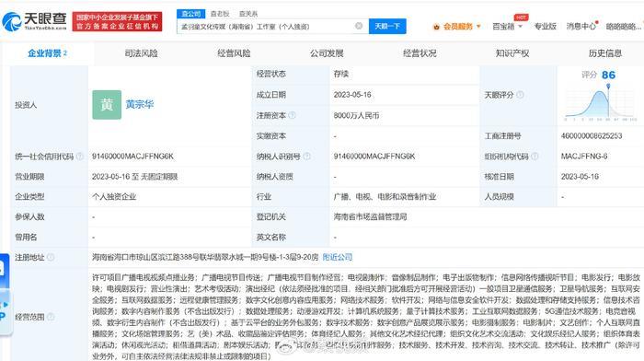644x361 pixels.
Task: Switch to the 公司发展 tab
Action: click(327, 53)
